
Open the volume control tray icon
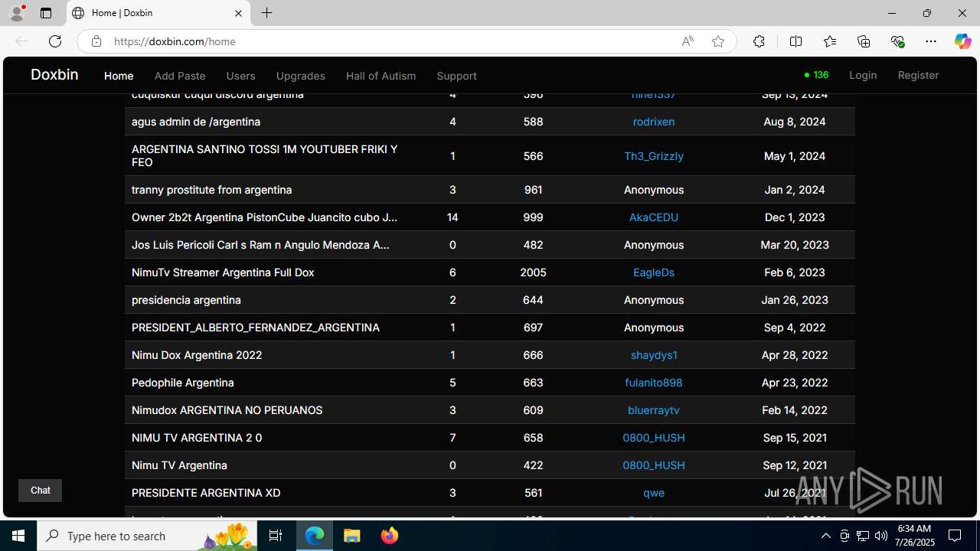pos(880,536)
